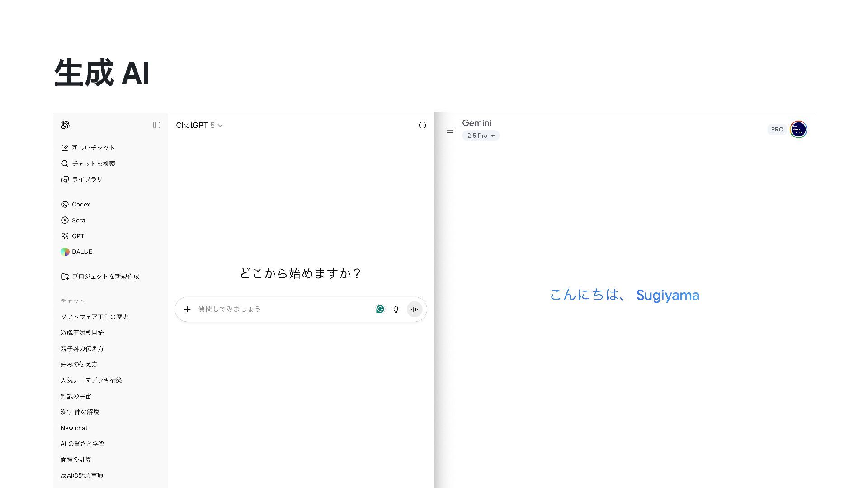Open chat ソフトウェア工学の歴史
Image resolution: width=868 pixels, height=488 pixels.
pos(94,317)
